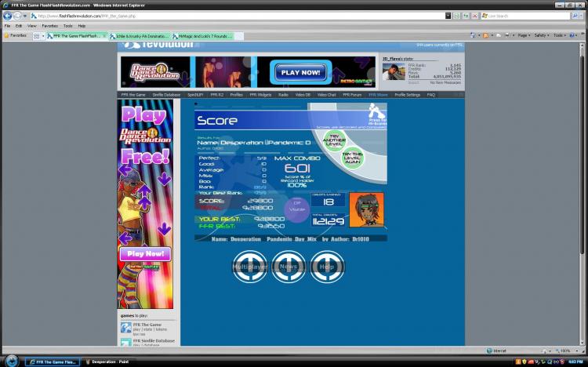Click the Multiplayer round button
The height and width of the screenshot is (367, 588).
pyautogui.click(x=250, y=267)
